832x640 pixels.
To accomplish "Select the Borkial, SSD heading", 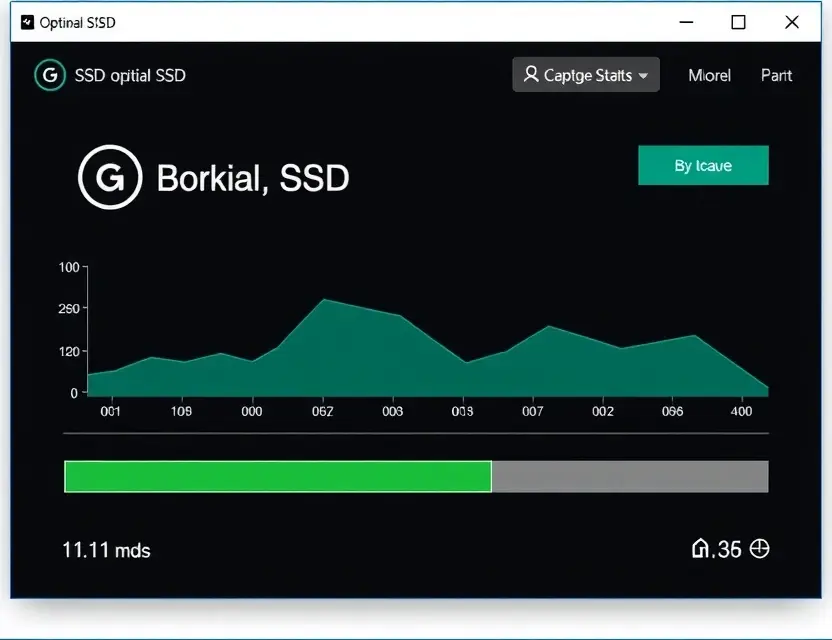I will coord(253,178).
